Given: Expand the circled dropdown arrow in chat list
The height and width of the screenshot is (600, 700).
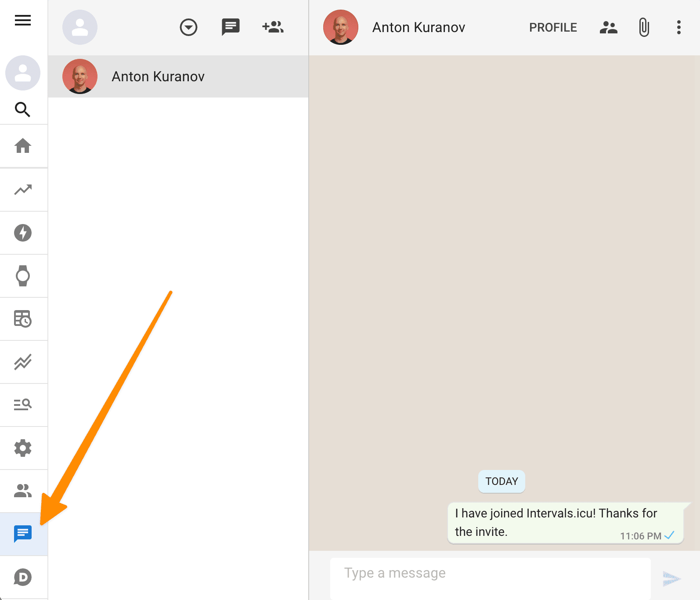Looking at the screenshot, I should [188, 27].
